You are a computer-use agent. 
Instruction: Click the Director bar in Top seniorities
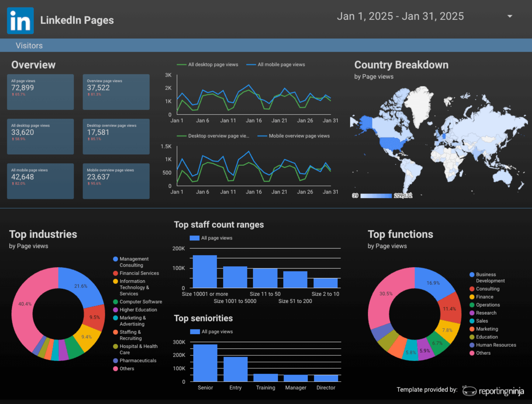(326, 378)
